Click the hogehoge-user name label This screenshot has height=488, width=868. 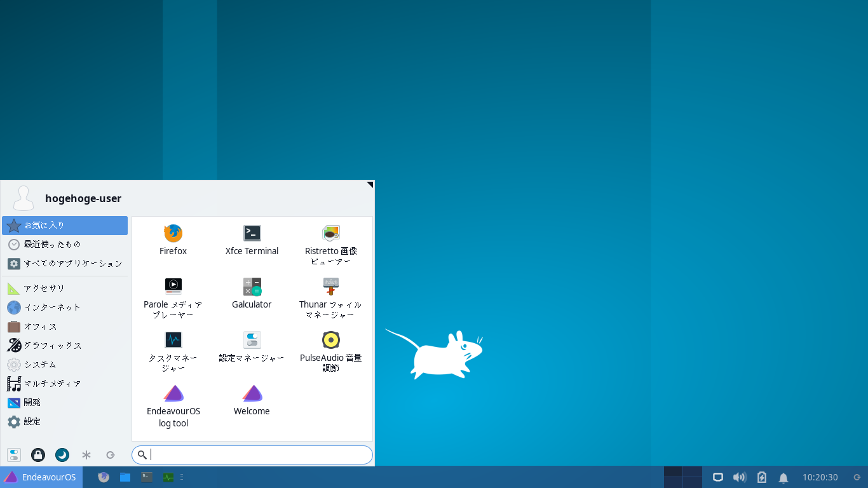click(83, 198)
